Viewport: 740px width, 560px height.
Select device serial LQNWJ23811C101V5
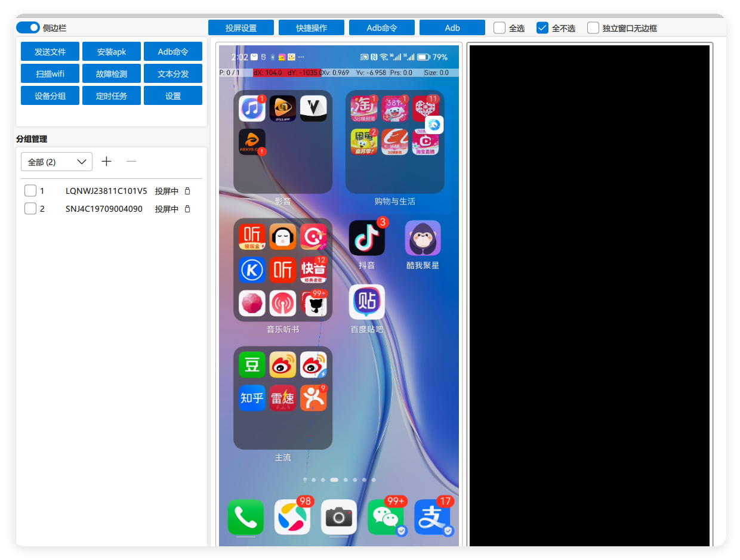(106, 191)
